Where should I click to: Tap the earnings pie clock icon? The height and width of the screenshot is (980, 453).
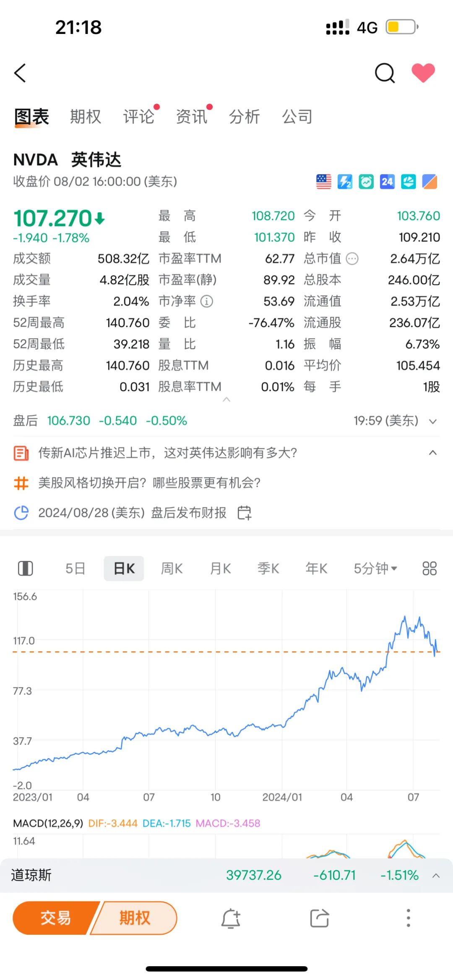pos(21,513)
